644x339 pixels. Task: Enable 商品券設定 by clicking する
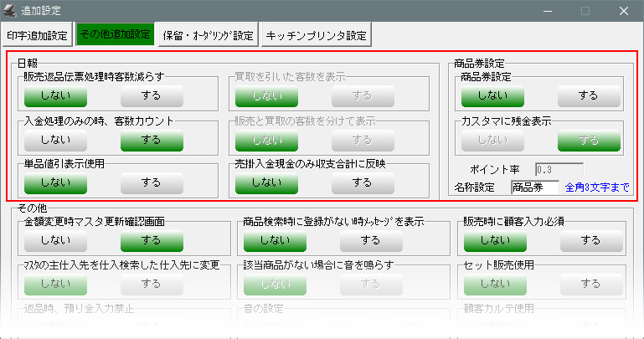[590, 95]
